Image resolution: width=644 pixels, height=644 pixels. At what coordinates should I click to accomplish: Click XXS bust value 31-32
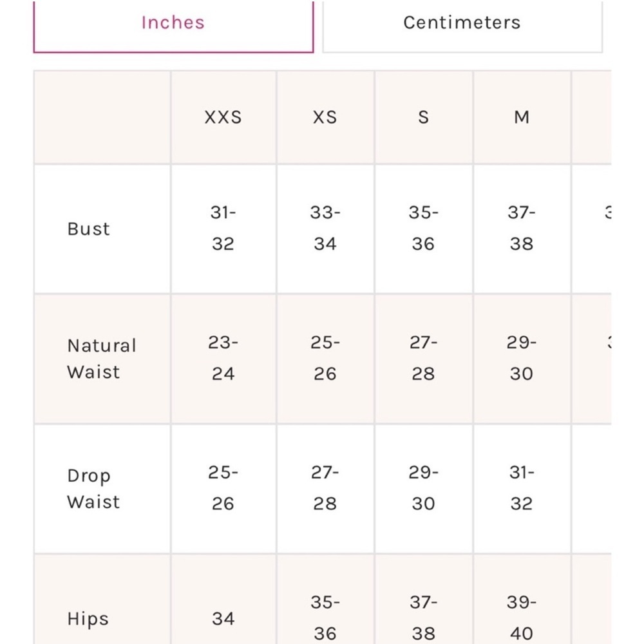pyautogui.click(x=223, y=229)
